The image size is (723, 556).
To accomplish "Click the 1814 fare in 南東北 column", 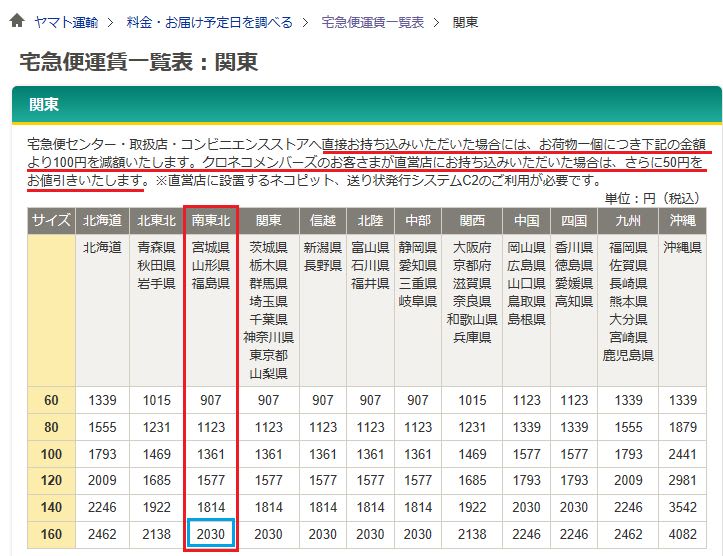I will (211, 507).
